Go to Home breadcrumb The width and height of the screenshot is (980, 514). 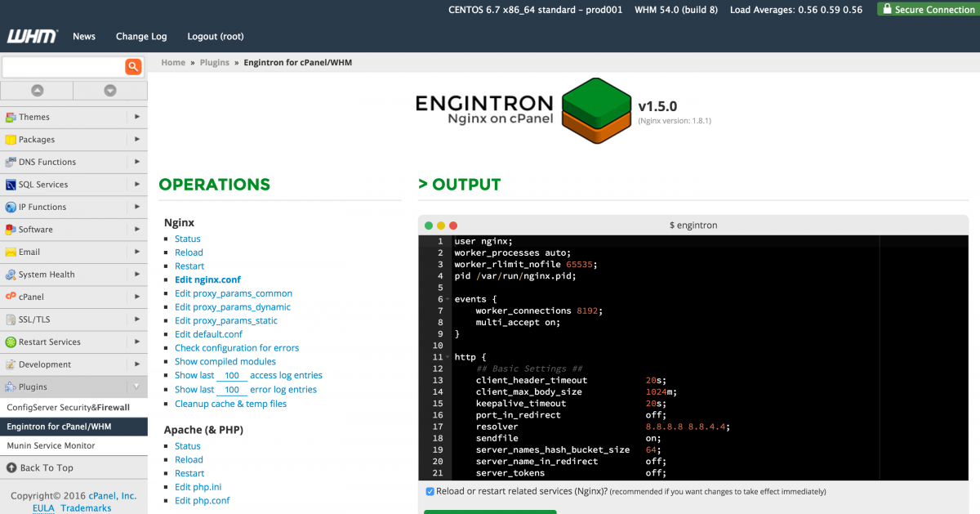tap(173, 62)
